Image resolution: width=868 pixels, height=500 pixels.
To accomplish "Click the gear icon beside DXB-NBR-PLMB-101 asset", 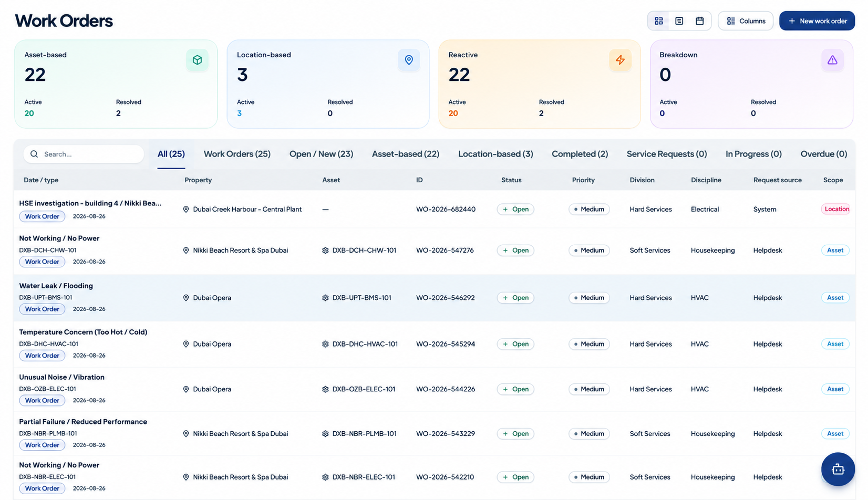I will pos(325,434).
